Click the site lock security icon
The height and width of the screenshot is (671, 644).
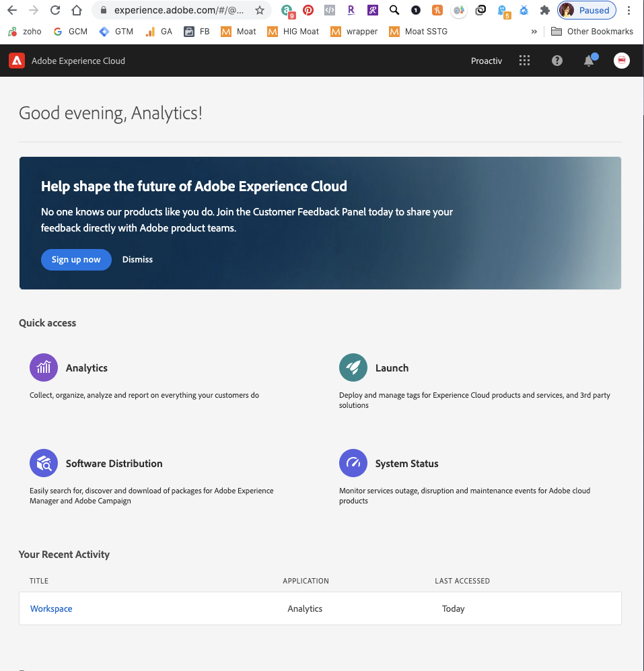click(103, 10)
